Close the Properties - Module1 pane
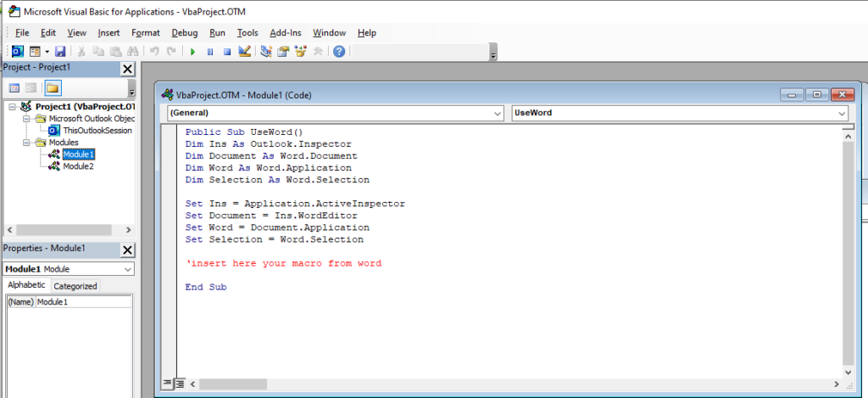Screen dimensions: 868x398 (x=127, y=250)
